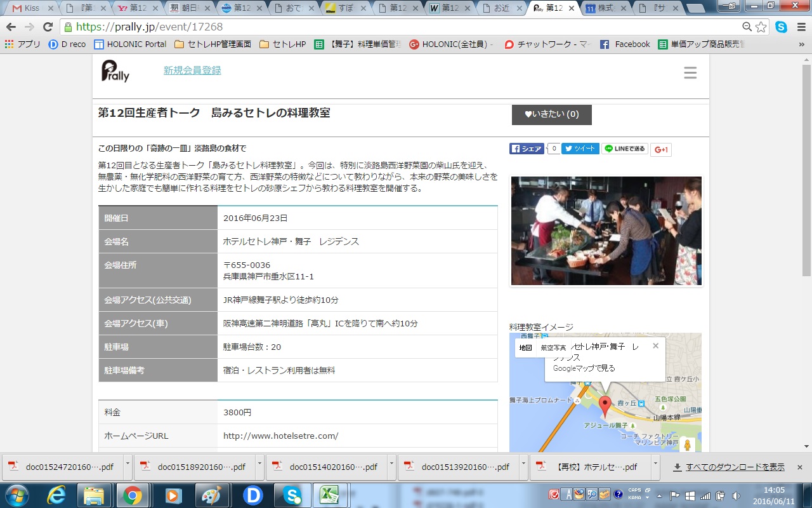Click the Chrome reload page icon
Viewport: 812px width, 508px height.
coord(48,27)
